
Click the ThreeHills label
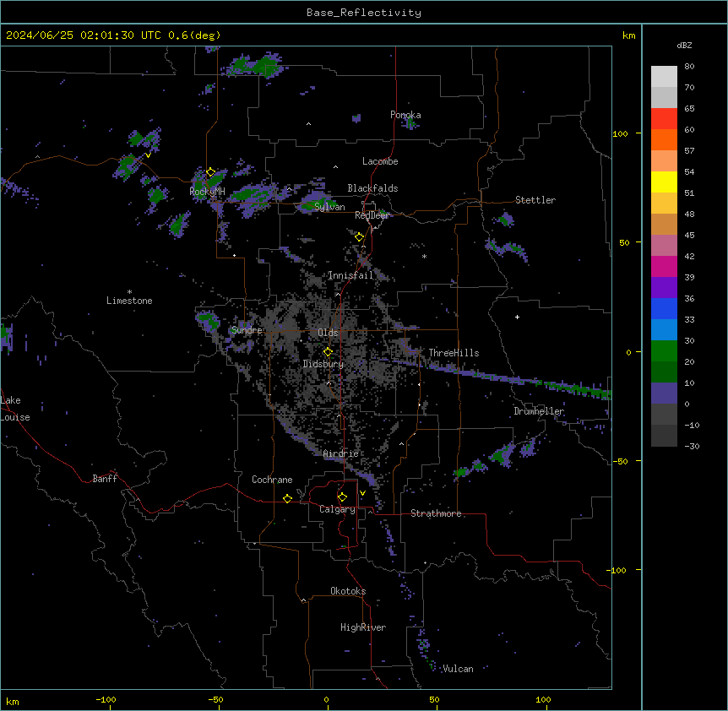coord(454,353)
